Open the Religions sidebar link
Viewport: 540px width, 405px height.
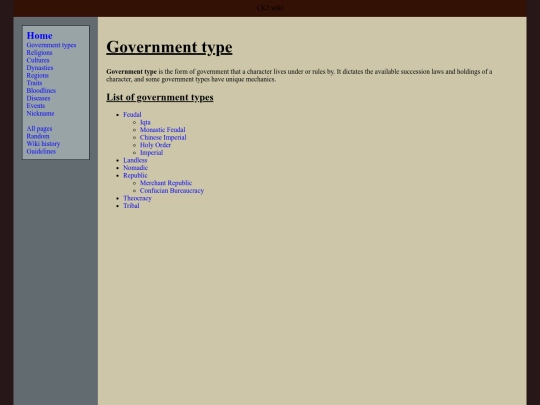tap(39, 53)
